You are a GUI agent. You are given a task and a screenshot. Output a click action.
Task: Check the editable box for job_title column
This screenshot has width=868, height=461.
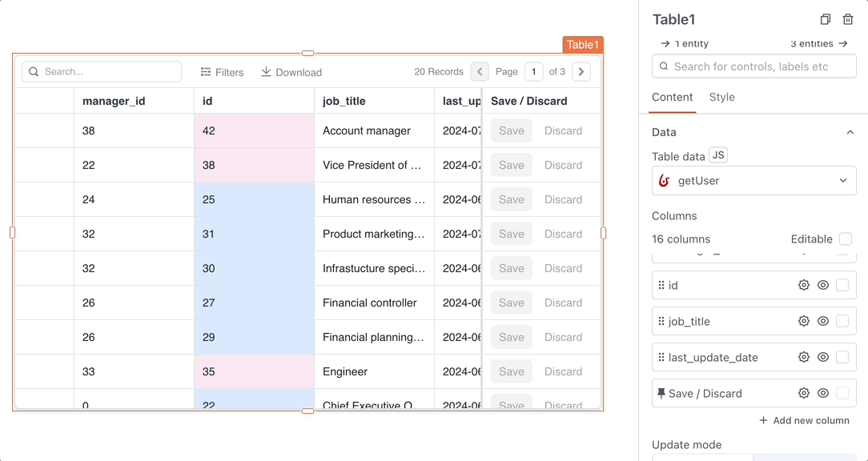coord(842,321)
